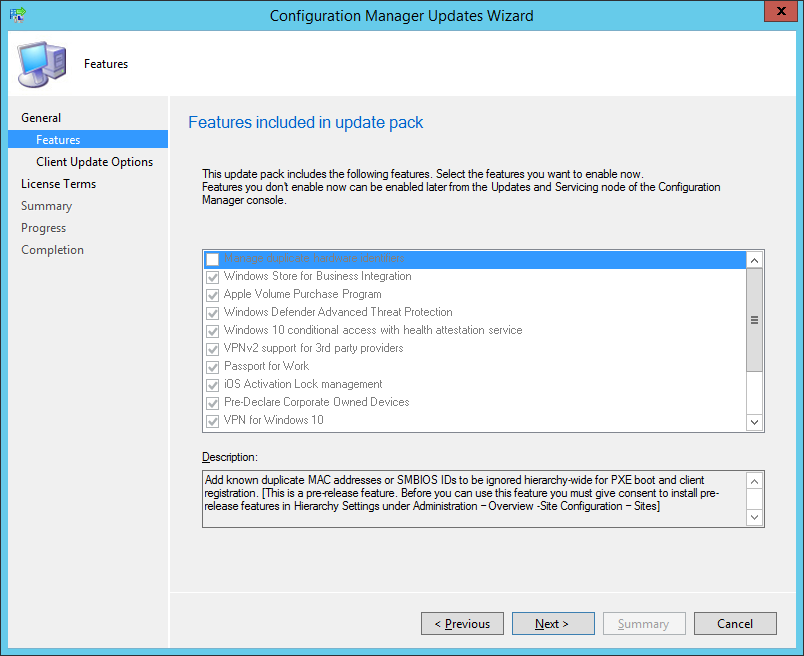Check the Manage duplicate hardware identifiers box
The image size is (804, 656).
pos(212,259)
